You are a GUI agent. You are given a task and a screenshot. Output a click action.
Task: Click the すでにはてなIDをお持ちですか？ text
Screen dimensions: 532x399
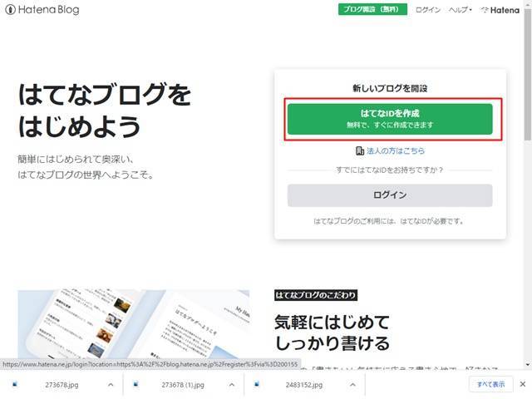tap(390, 170)
